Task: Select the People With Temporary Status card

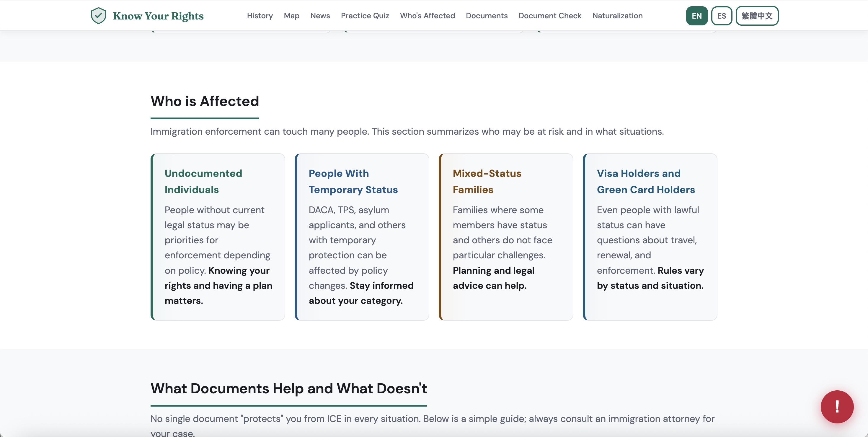Action: [x=362, y=237]
